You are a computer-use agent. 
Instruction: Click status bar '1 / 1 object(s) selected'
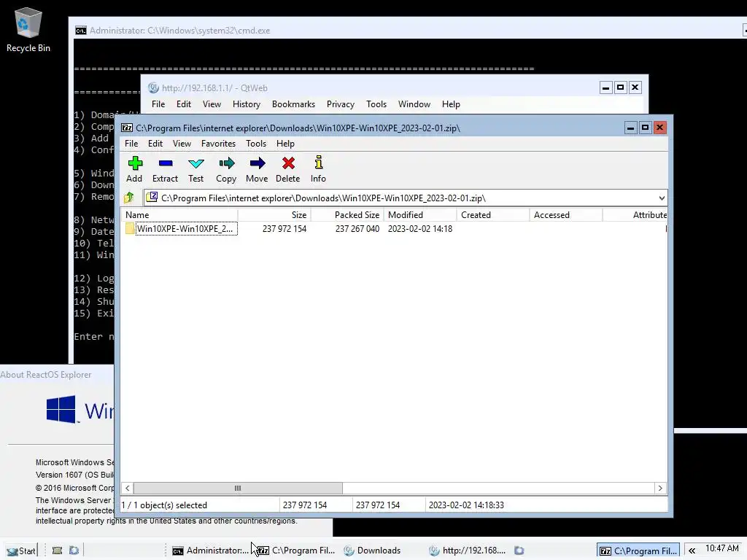tap(164, 505)
